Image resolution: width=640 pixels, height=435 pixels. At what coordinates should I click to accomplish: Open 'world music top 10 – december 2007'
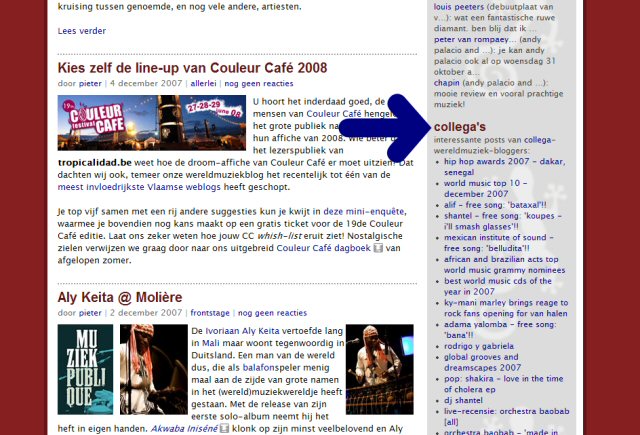click(x=485, y=189)
